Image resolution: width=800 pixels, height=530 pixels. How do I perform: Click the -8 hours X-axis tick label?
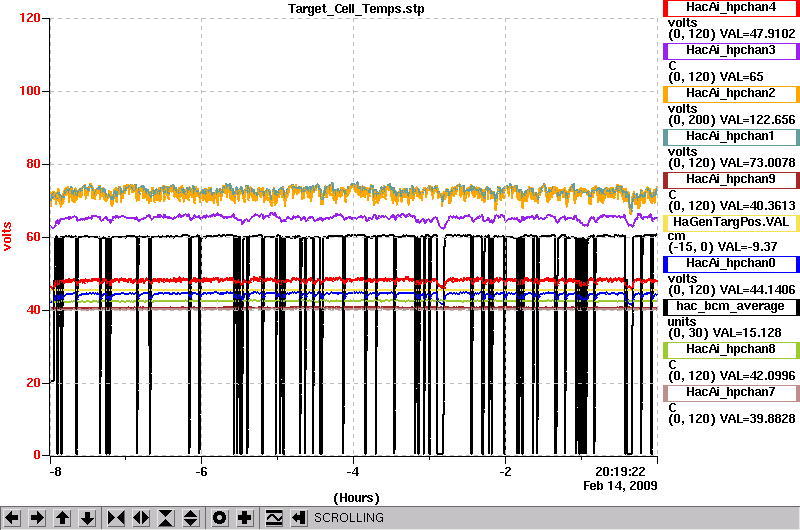click(55, 472)
